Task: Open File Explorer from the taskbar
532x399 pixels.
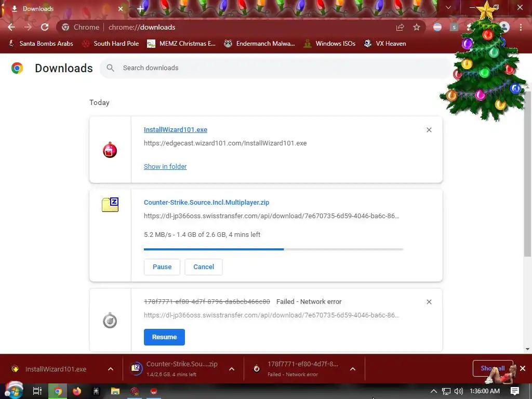Action: coord(115,391)
